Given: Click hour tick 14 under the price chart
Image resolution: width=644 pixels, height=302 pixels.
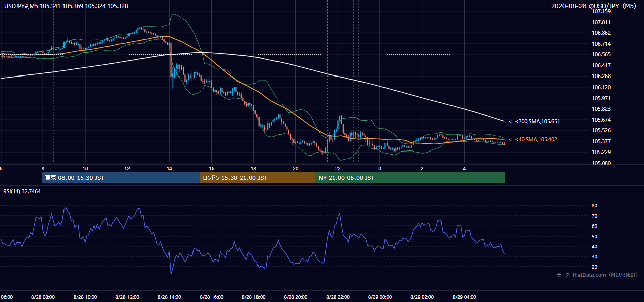Looking at the screenshot, I should tap(169, 169).
